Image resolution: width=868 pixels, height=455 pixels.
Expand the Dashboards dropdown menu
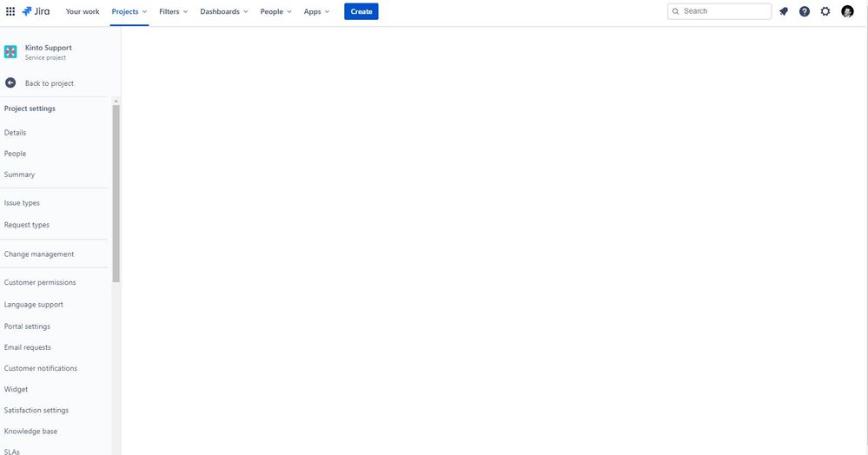[x=224, y=11]
